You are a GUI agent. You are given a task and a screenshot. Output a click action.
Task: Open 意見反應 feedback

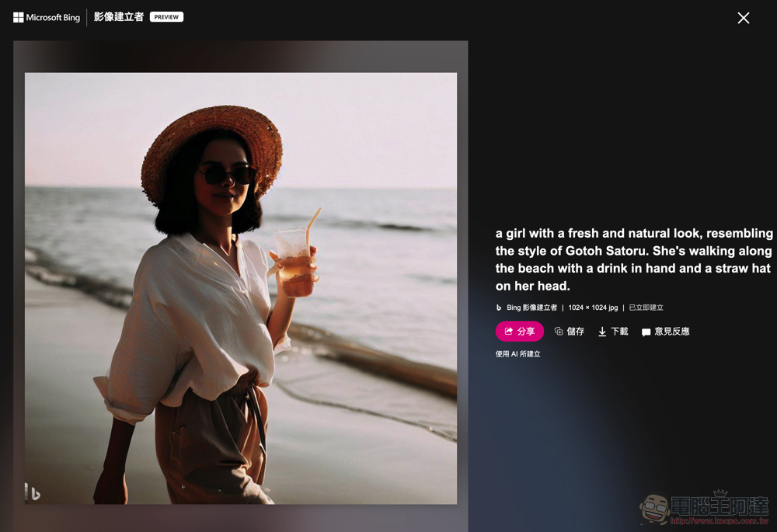click(666, 332)
